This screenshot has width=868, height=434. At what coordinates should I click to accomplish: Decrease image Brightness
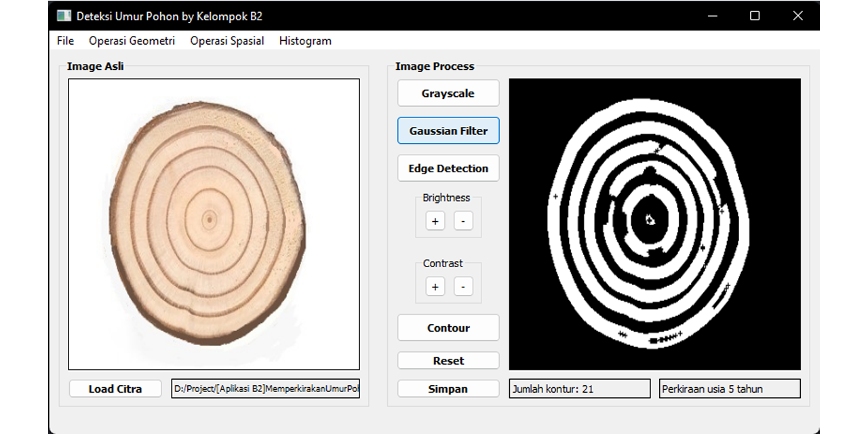[x=464, y=221]
